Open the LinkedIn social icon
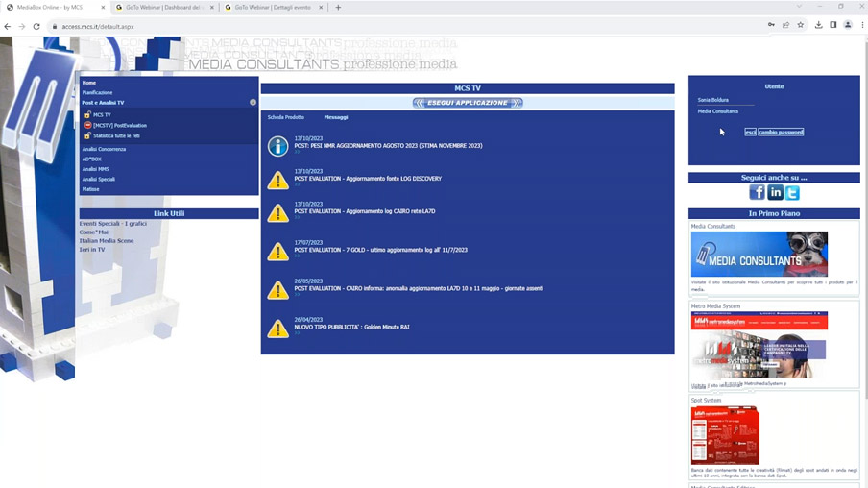 click(775, 193)
